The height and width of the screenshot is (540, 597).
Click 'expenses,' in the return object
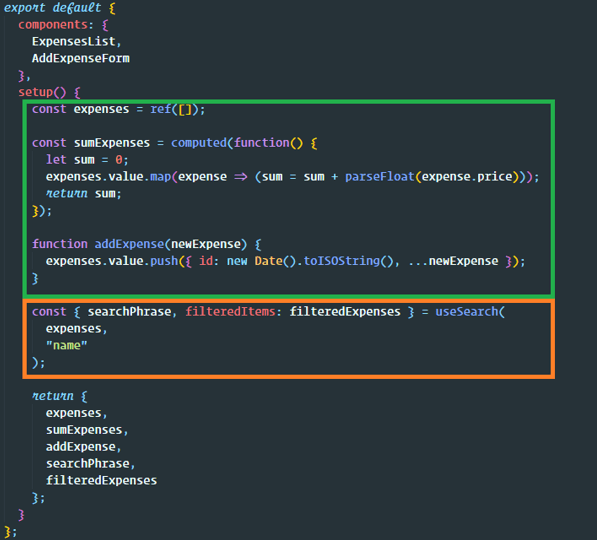[77, 413]
